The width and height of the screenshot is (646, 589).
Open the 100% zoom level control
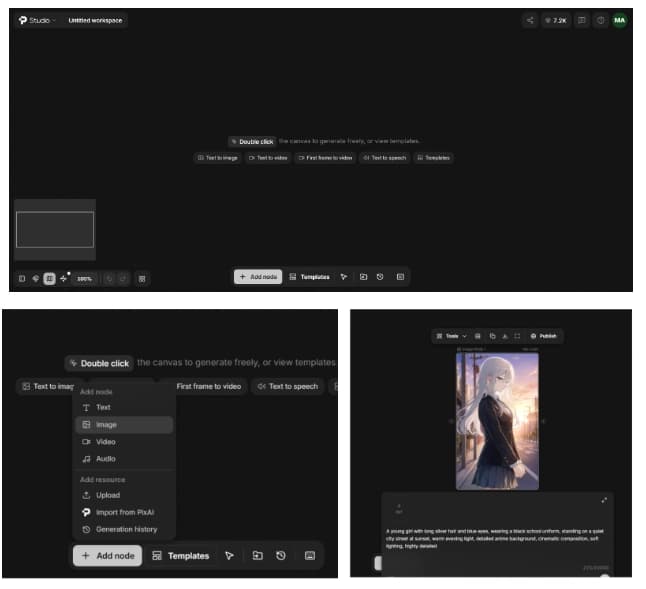coord(84,279)
